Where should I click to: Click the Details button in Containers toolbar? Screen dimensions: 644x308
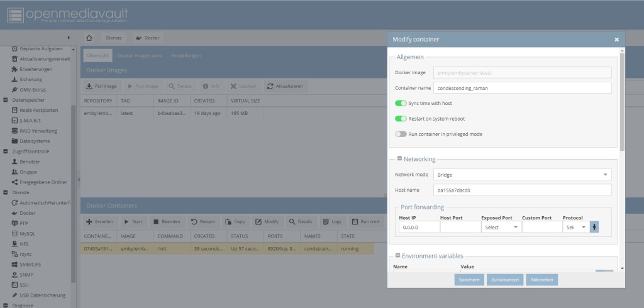pos(301,221)
